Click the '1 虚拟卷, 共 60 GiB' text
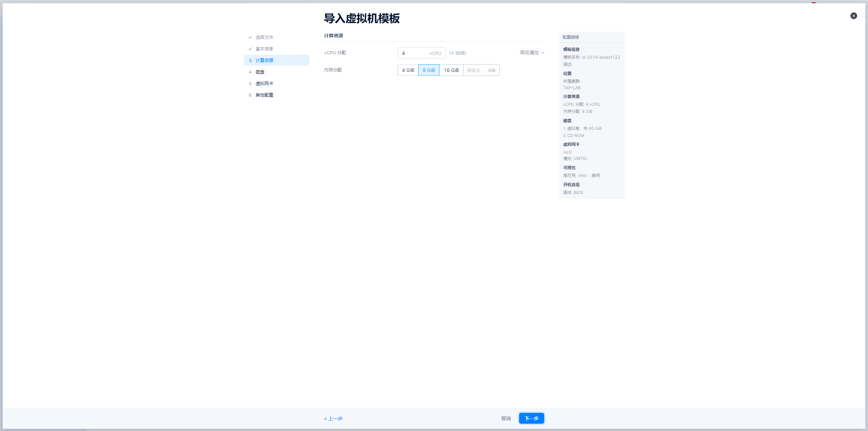The width and height of the screenshot is (868, 431). [582, 129]
